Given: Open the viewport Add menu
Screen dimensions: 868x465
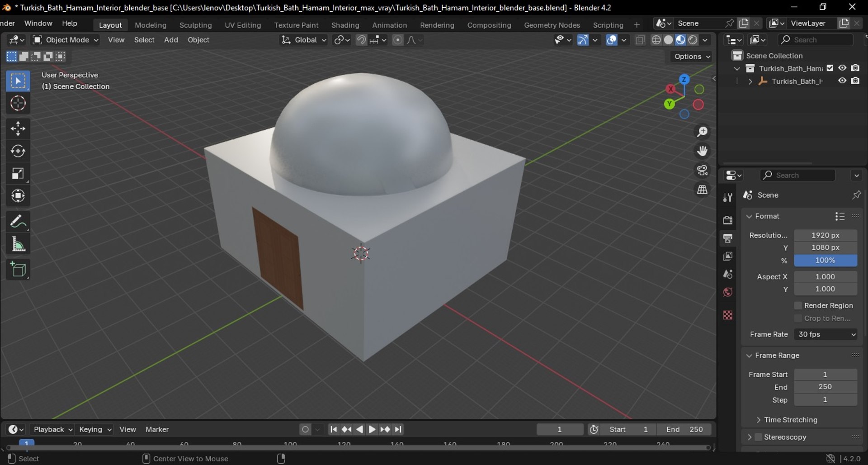Looking at the screenshot, I should coord(171,40).
